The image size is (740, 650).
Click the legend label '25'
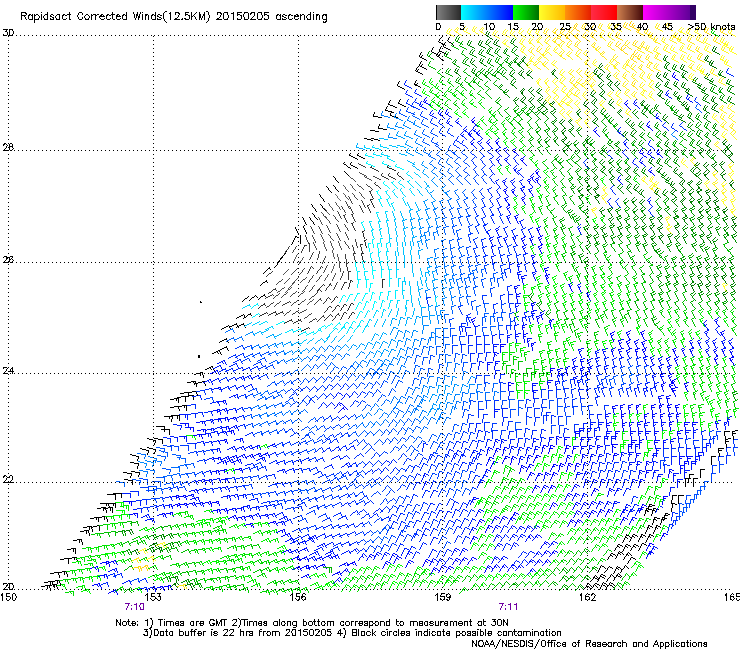click(x=565, y=27)
